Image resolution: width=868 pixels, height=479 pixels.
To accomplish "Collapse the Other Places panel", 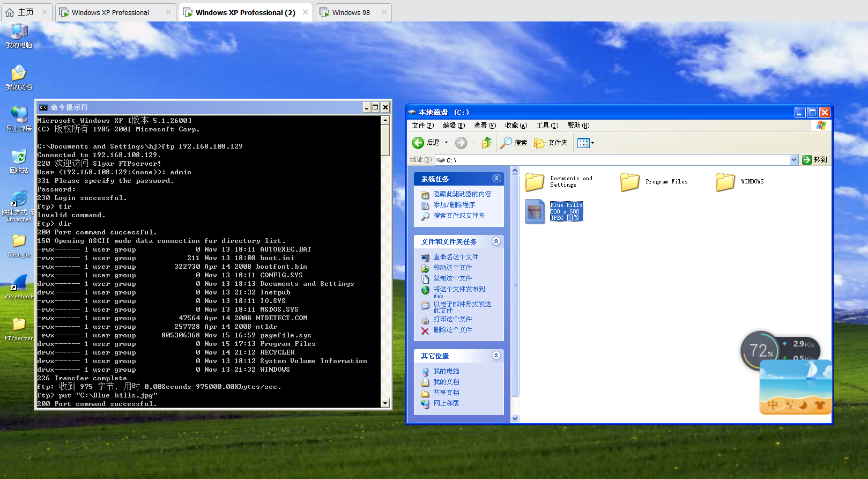I will pos(496,356).
